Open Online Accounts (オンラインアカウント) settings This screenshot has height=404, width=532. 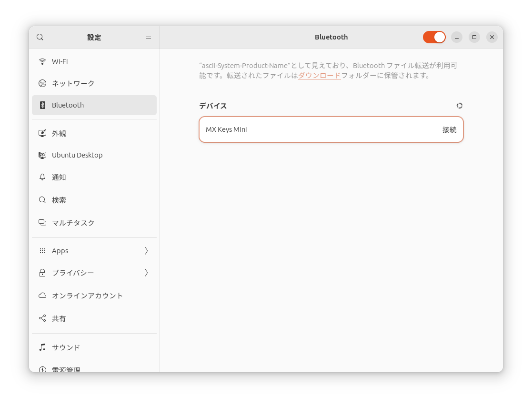(x=87, y=296)
